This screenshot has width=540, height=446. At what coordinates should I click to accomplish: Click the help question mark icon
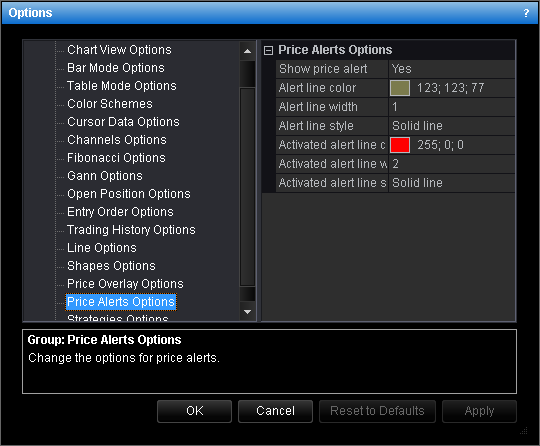[x=526, y=13]
